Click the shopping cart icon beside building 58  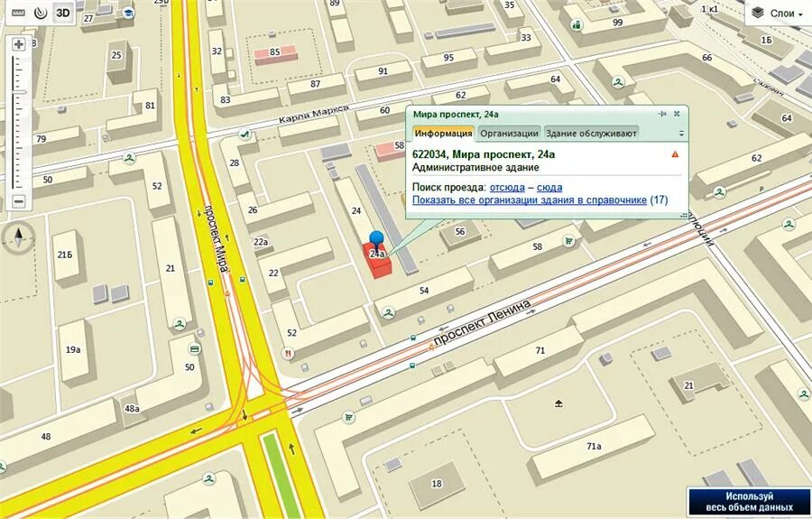(x=568, y=240)
